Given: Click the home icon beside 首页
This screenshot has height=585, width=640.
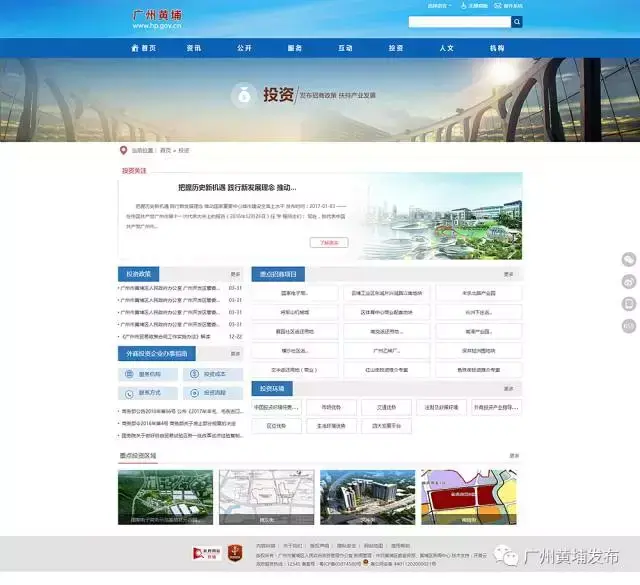Looking at the screenshot, I should point(136,48).
